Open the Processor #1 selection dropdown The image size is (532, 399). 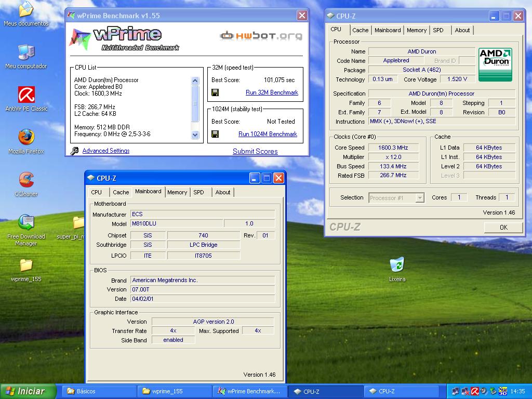(x=396, y=198)
